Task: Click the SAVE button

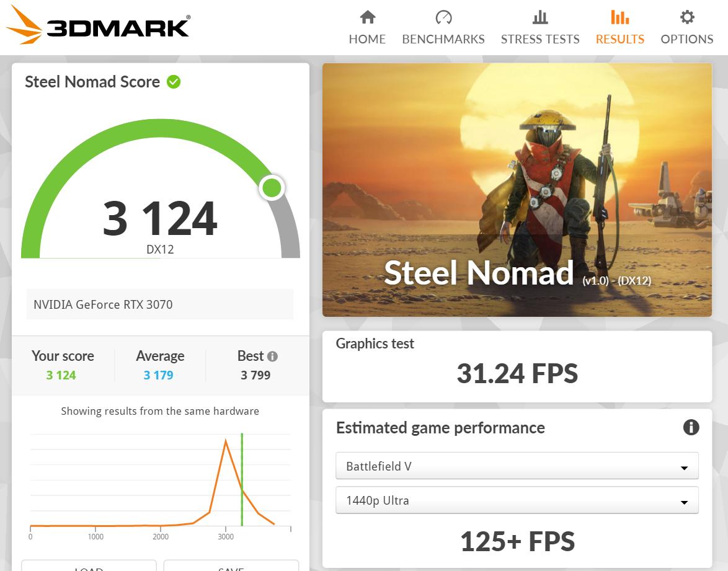Action: 231,566
